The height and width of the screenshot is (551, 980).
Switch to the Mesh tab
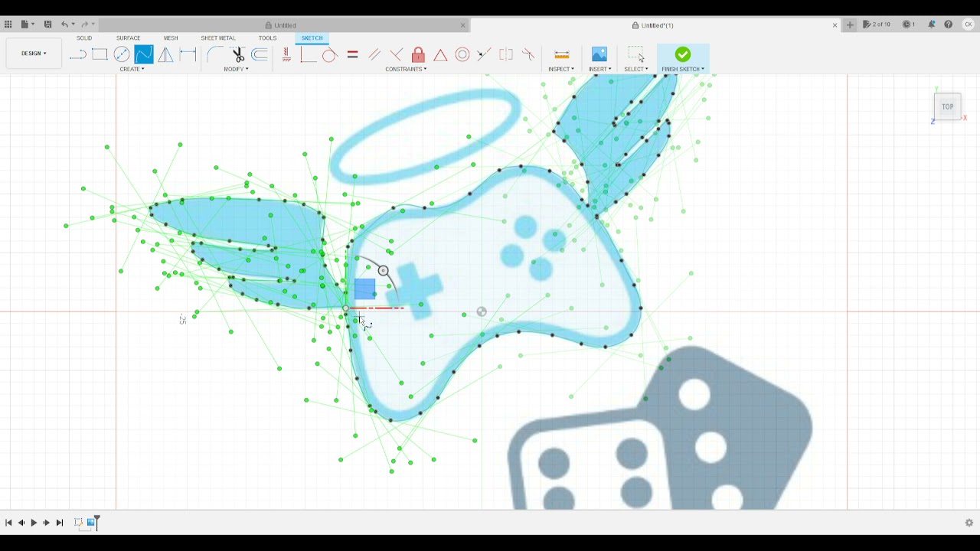point(170,37)
